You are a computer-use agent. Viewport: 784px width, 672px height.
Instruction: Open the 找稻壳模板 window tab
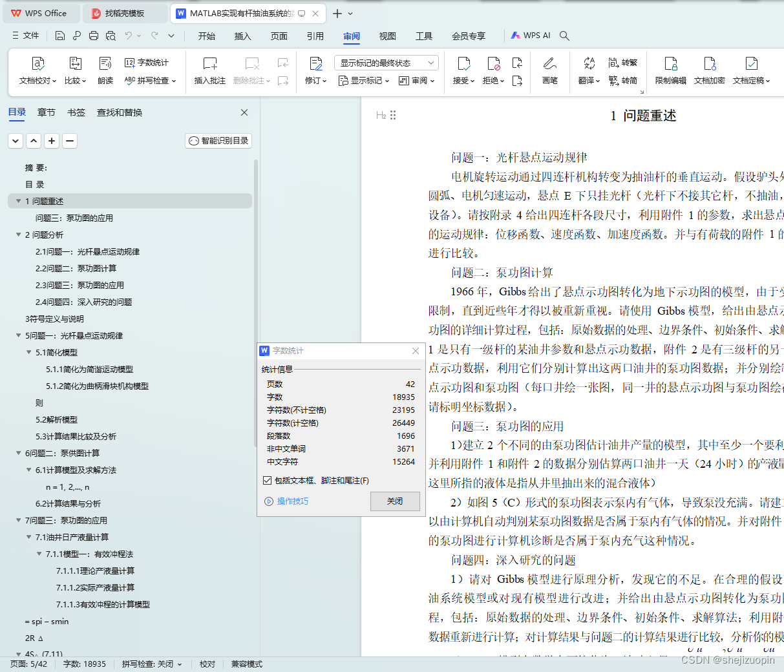[125, 13]
